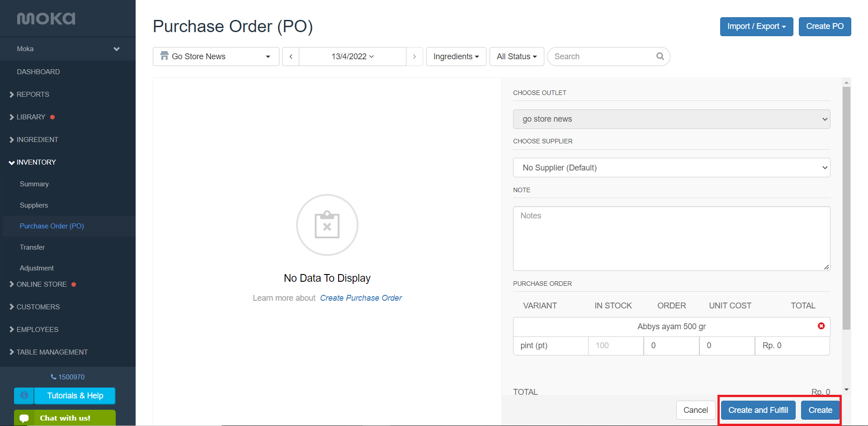The image size is (868, 426).
Task: Click the store icon beside the outlet selector
Action: coord(164,56)
